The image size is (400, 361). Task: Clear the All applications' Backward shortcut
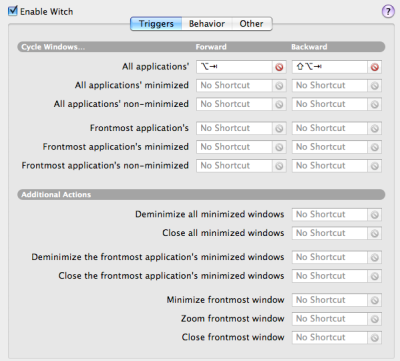click(x=375, y=67)
